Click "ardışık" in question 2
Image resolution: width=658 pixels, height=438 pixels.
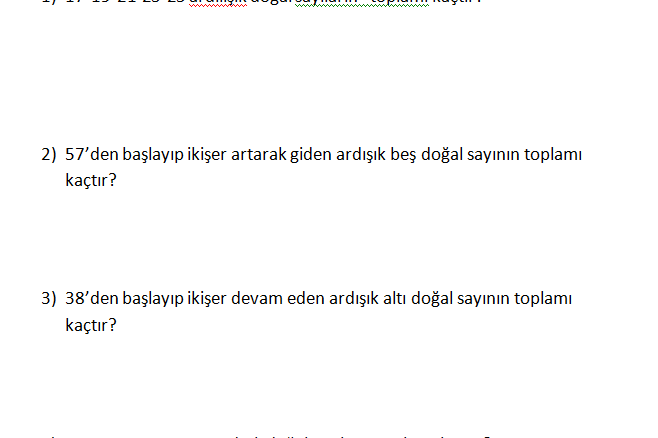[361, 155]
